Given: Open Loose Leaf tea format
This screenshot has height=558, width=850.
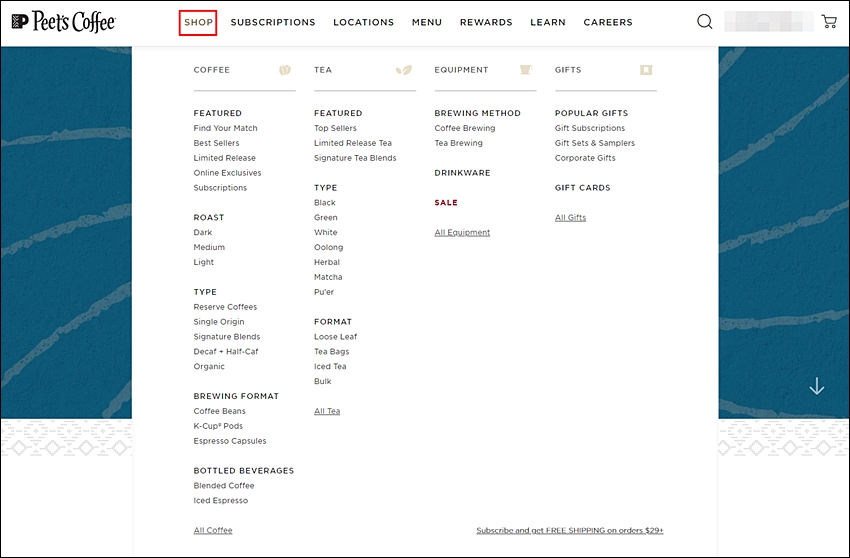Looking at the screenshot, I should point(336,337).
